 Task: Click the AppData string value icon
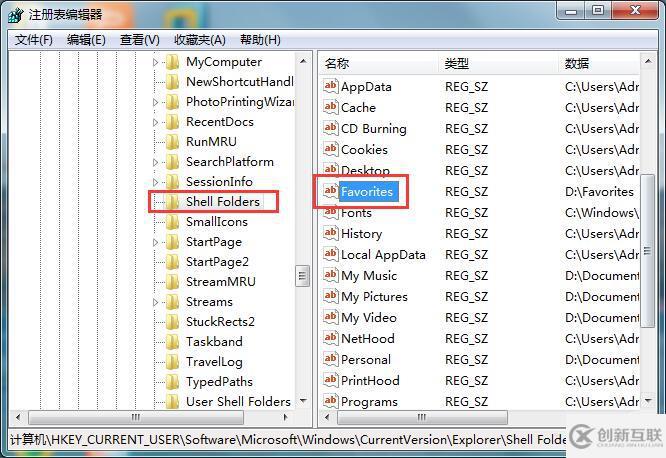point(330,86)
